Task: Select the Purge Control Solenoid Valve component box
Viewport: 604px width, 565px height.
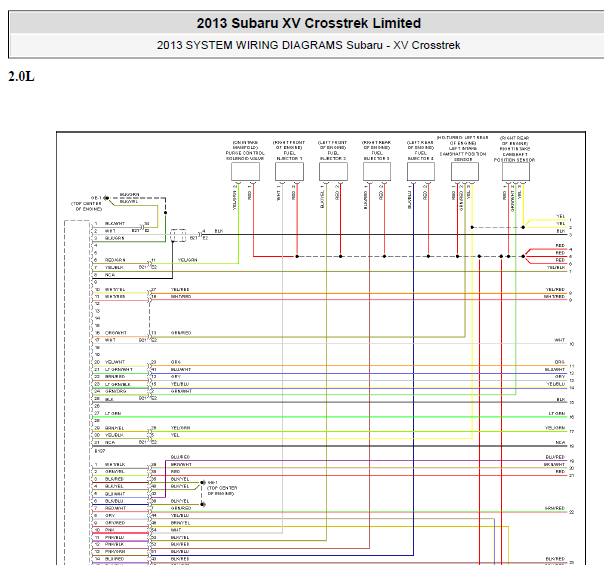Action: pos(245,171)
